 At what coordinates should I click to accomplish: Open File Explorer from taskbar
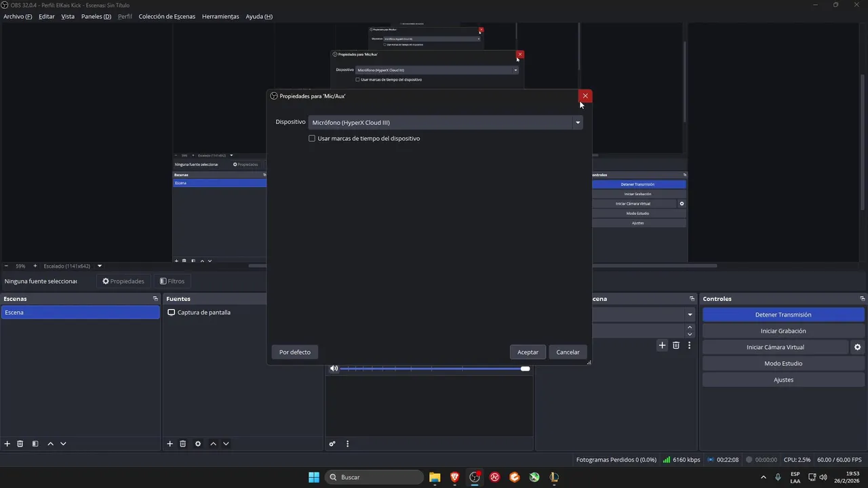pos(435,477)
